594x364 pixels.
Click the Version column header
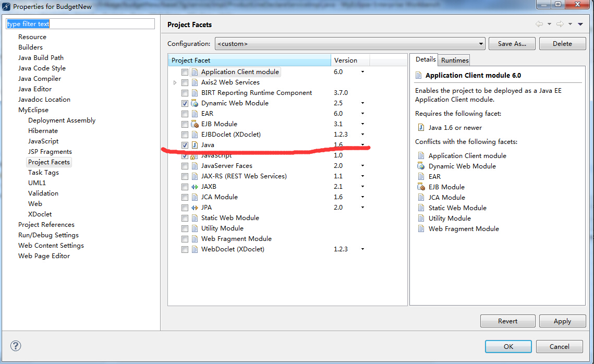pos(350,60)
